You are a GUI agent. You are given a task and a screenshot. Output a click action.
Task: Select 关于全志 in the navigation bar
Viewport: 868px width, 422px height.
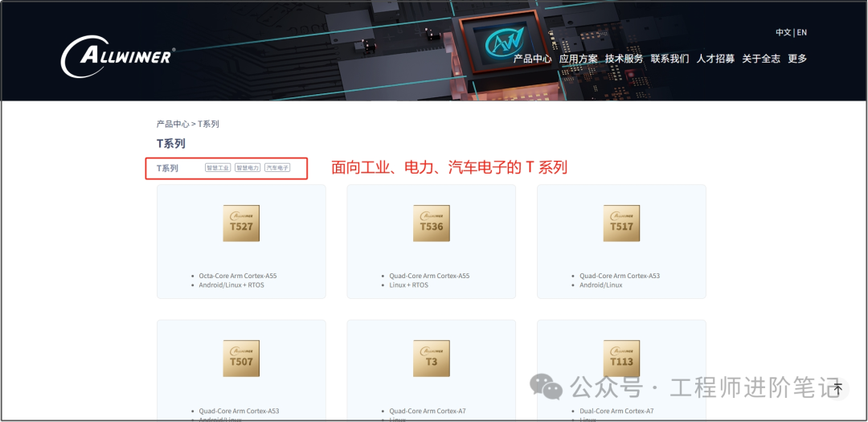click(x=760, y=59)
